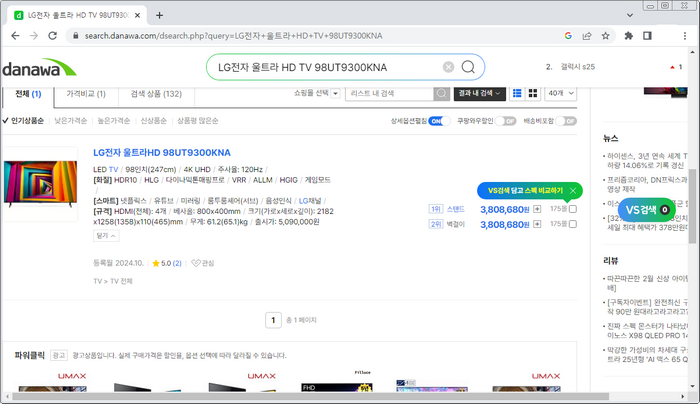Click the 5.0 star rating
This screenshot has width=700, height=404.
pos(161,263)
